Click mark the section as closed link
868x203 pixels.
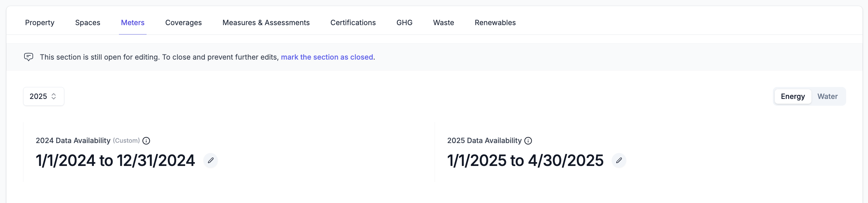327,57
